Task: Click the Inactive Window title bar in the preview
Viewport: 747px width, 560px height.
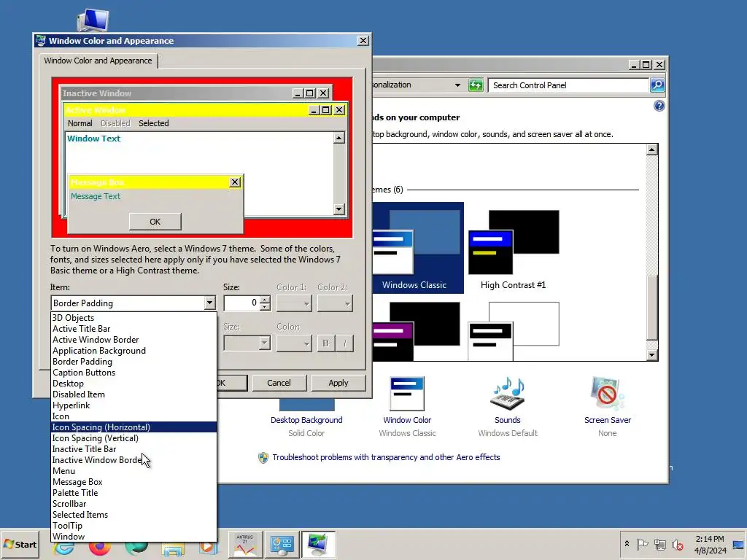Action: tap(177, 93)
